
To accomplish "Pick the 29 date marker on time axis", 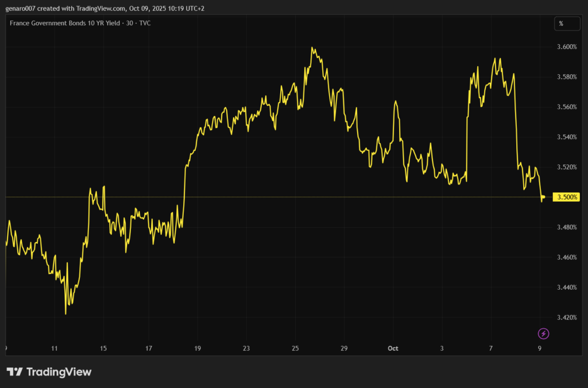I will (343, 348).
